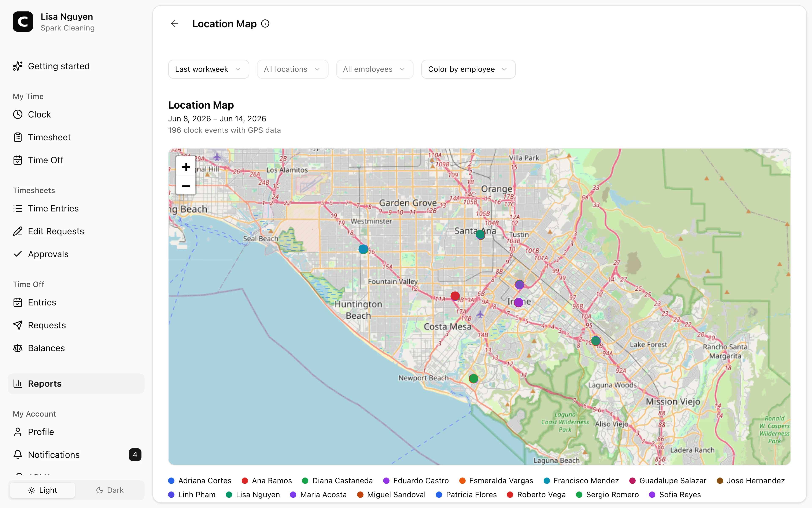The height and width of the screenshot is (508, 812).
Task: Click the Getting started sparkle icon
Action: tap(18, 66)
